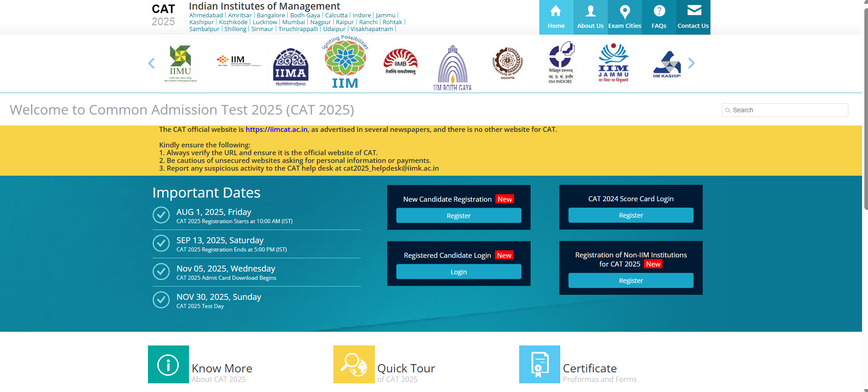Click the search magnifier icon
The height and width of the screenshot is (392, 868).
[728, 110]
